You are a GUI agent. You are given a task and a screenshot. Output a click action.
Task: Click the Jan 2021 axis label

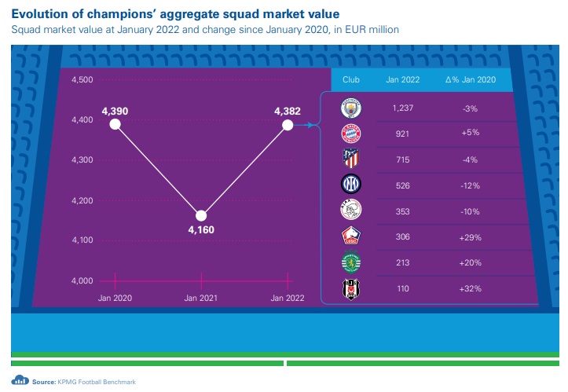pyautogui.click(x=202, y=299)
